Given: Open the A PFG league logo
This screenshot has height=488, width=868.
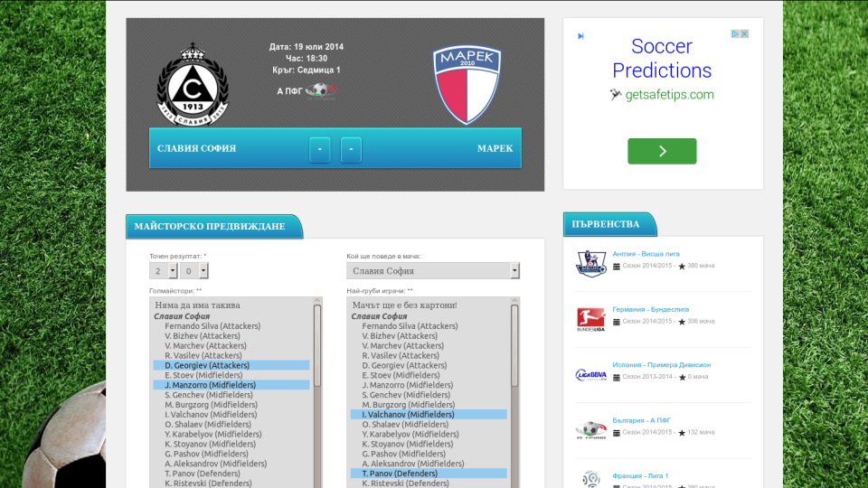Looking at the screenshot, I should [x=320, y=90].
